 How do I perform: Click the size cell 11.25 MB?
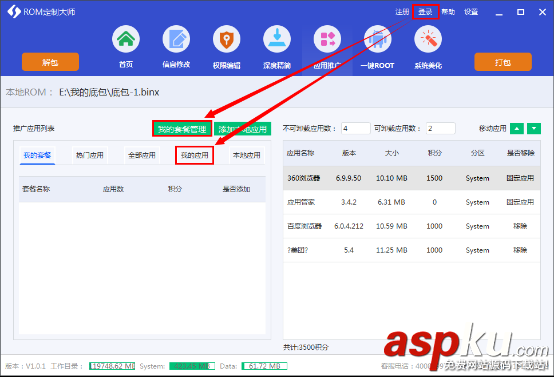click(391, 250)
